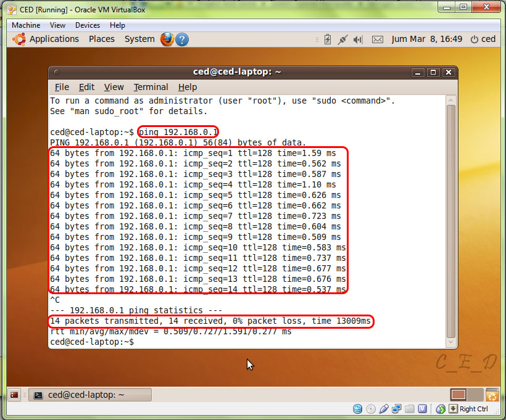Click the battery status icon
506x420 pixels.
point(328,39)
